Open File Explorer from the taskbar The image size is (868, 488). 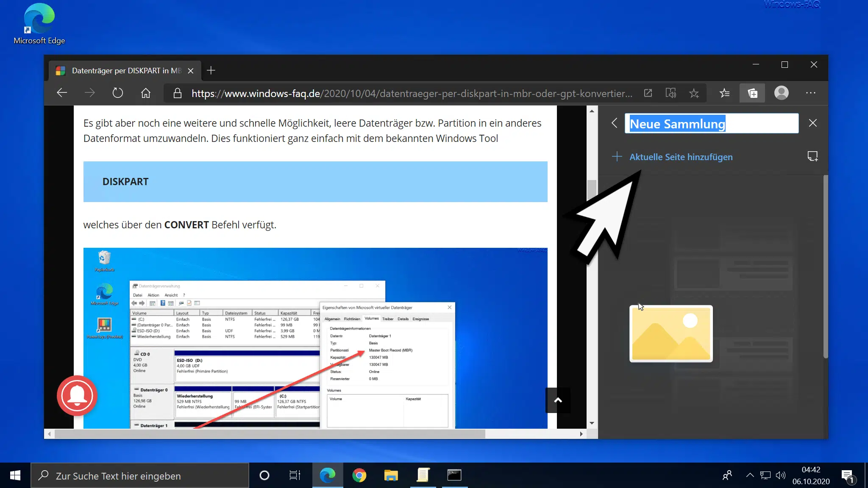coord(391,476)
